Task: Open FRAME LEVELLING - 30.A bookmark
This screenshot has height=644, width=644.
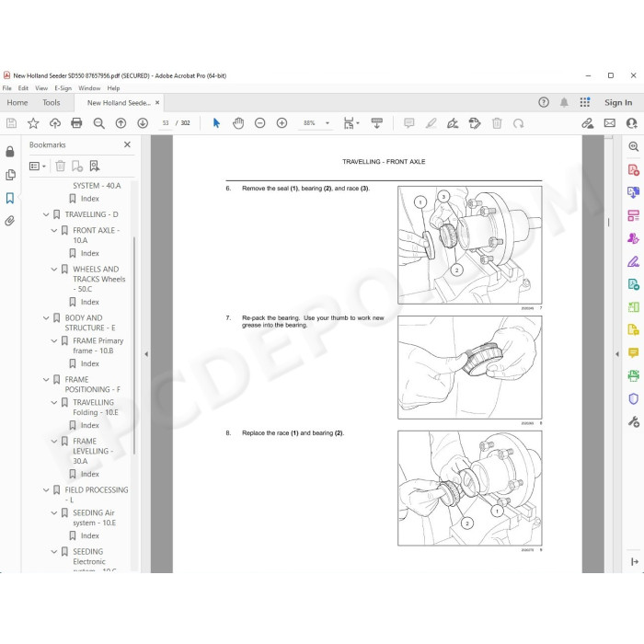Action: coord(93,451)
